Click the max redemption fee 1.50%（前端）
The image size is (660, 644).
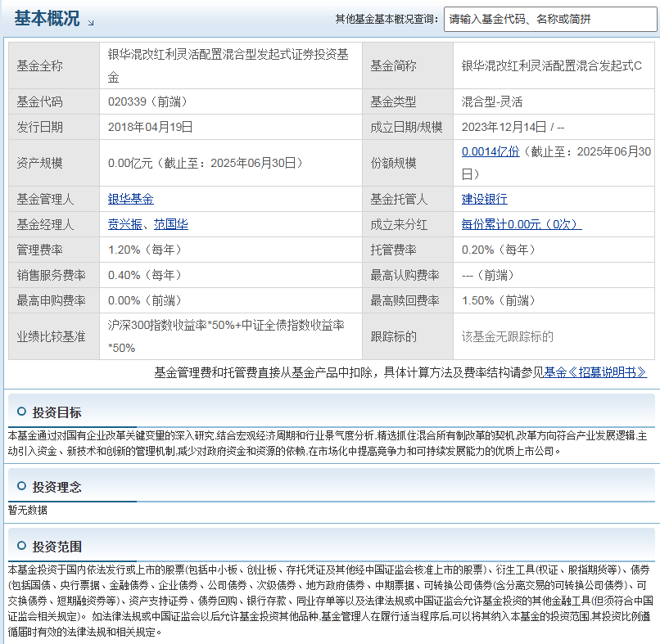(x=499, y=300)
